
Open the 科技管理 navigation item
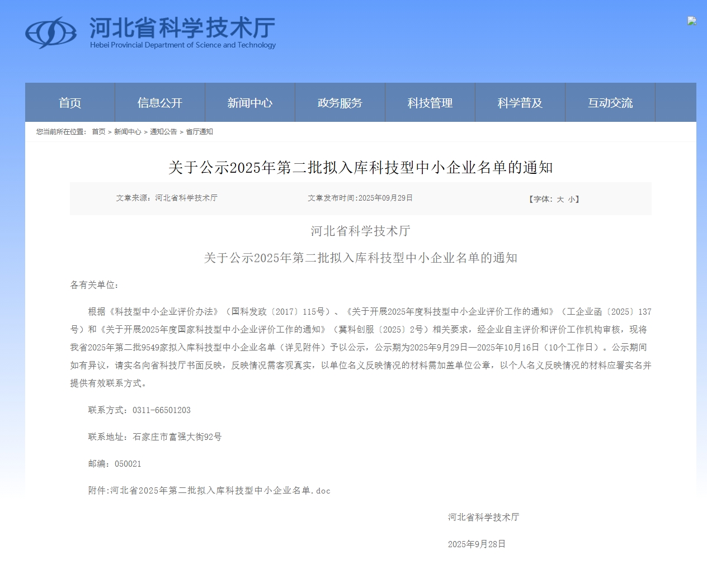(430, 103)
